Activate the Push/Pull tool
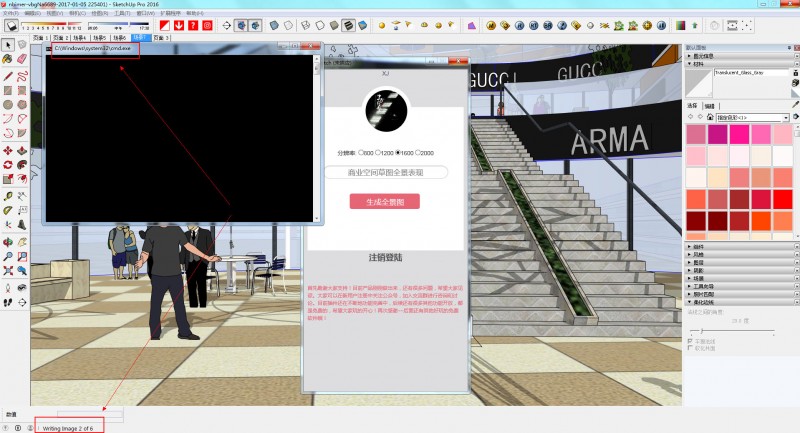 click(x=22, y=150)
